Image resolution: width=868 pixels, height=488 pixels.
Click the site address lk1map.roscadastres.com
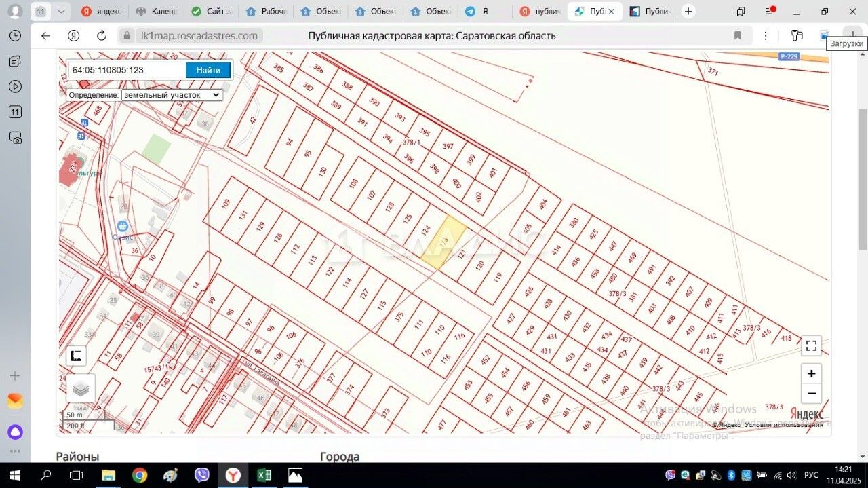coord(199,36)
